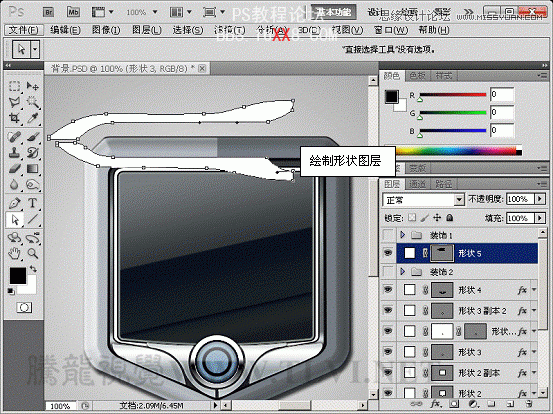Expand the 装饰 1 layer group
The height and width of the screenshot is (414, 553).
(403, 235)
